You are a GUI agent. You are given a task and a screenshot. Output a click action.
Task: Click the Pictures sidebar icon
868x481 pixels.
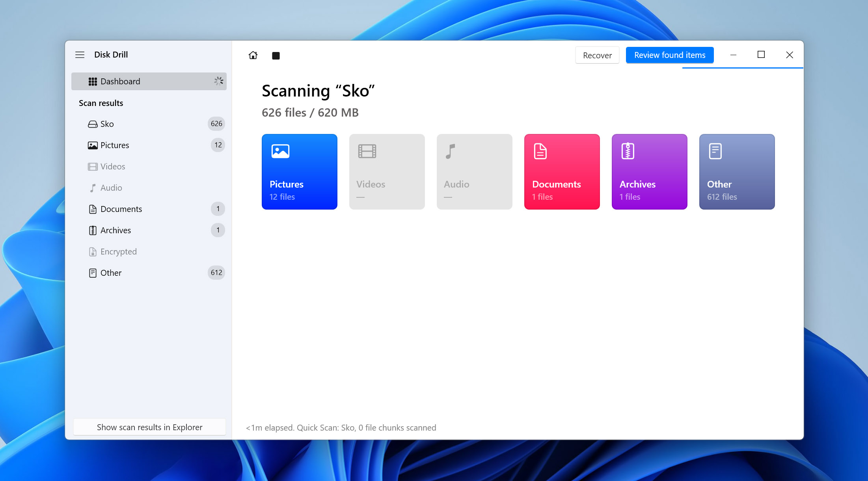93,145
